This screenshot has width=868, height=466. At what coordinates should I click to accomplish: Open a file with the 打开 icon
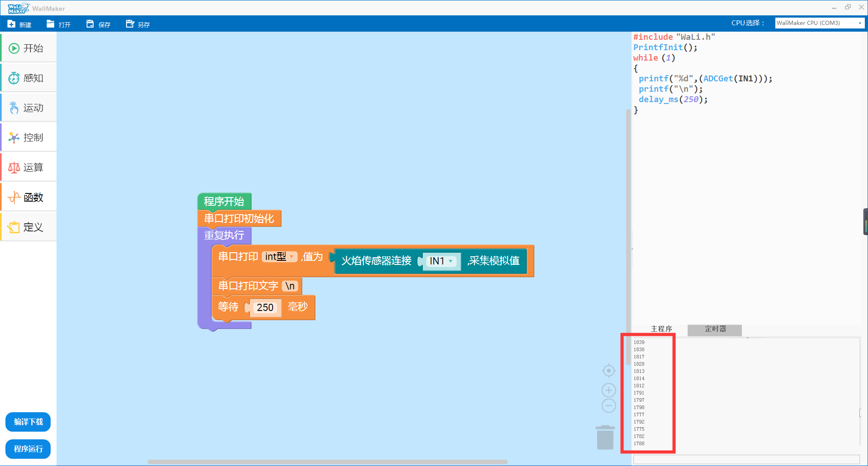(x=51, y=24)
